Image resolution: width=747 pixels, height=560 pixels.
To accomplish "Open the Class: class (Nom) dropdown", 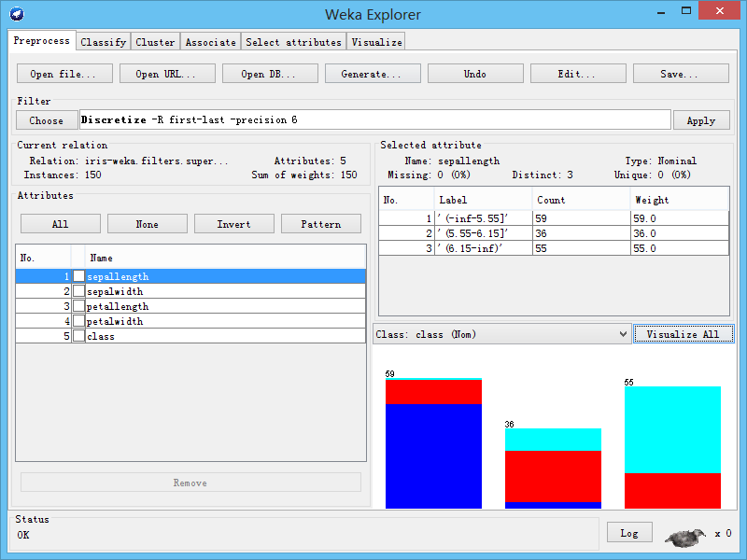I will [502, 334].
